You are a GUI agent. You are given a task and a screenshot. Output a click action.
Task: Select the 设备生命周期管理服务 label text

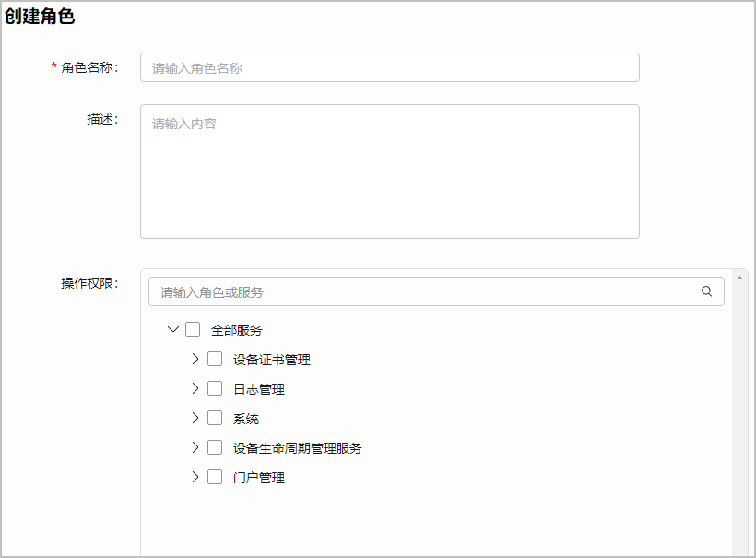coord(298,448)
